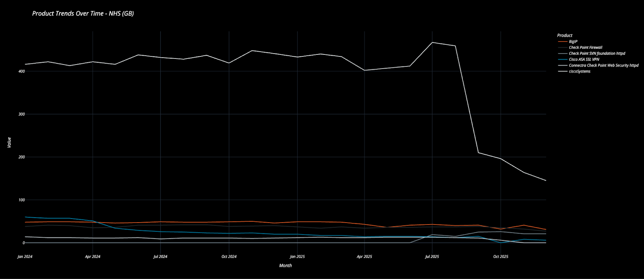Select the Oct 2025 x-axis tick label

coord(501,257)
